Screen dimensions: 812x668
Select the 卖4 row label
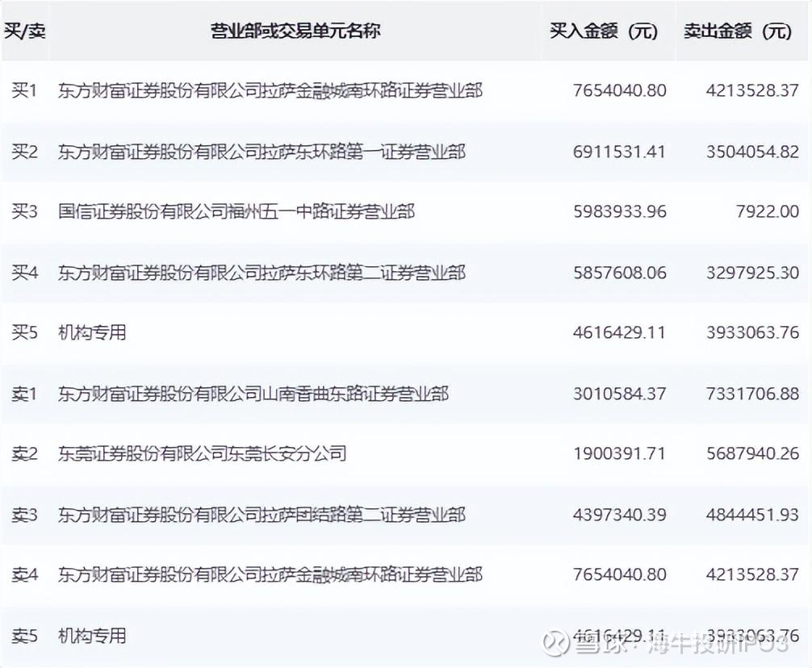(x=25, y=574)
